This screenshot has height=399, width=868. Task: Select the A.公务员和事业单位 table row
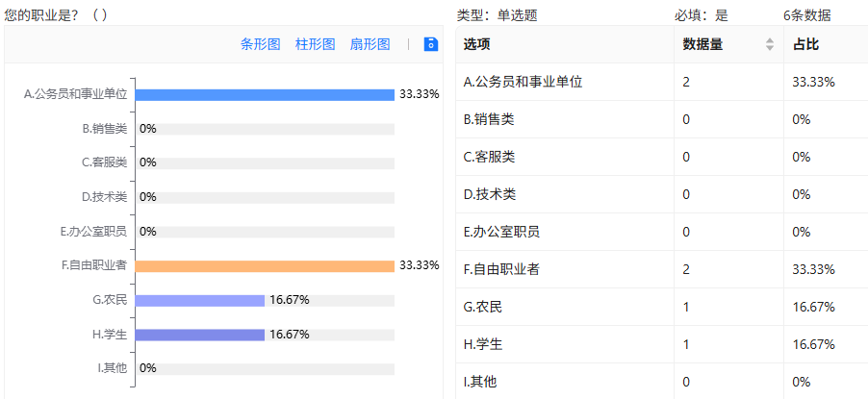coord(662,82)
